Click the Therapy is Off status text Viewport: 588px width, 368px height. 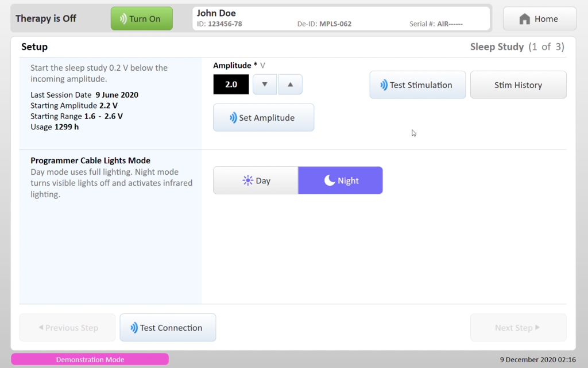point(46,18)
